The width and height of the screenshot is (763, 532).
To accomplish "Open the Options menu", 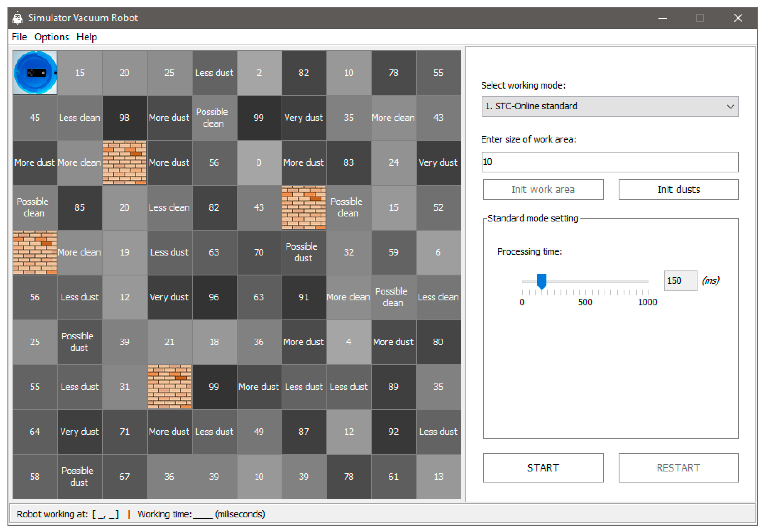I will 52,37.
